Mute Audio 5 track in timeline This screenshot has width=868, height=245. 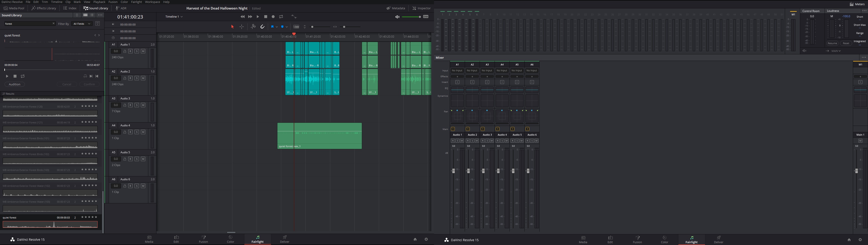coord(143,159)
